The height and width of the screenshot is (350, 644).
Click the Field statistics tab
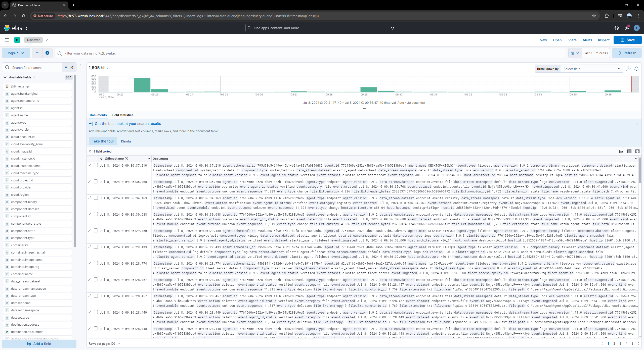click(122, 115)
